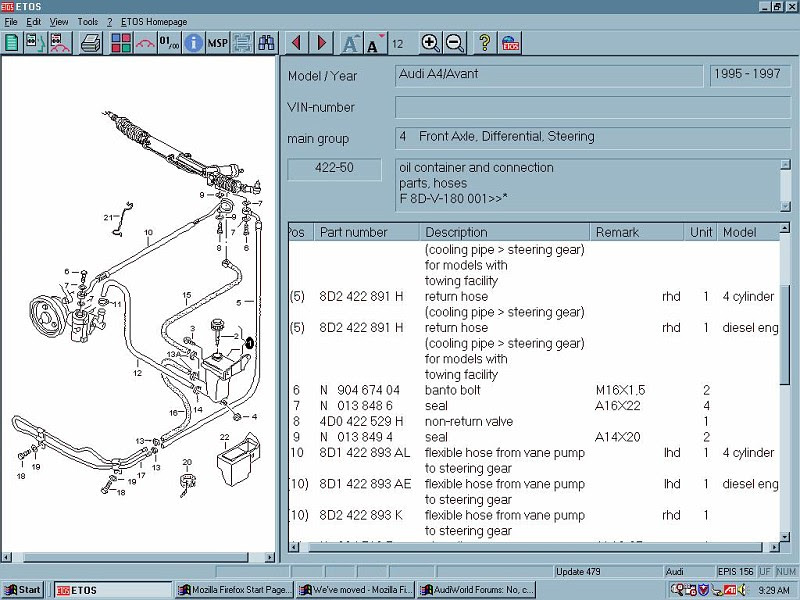Click the red car outline icon
This screenshot has width=800, height=600.
coord(145,43)
